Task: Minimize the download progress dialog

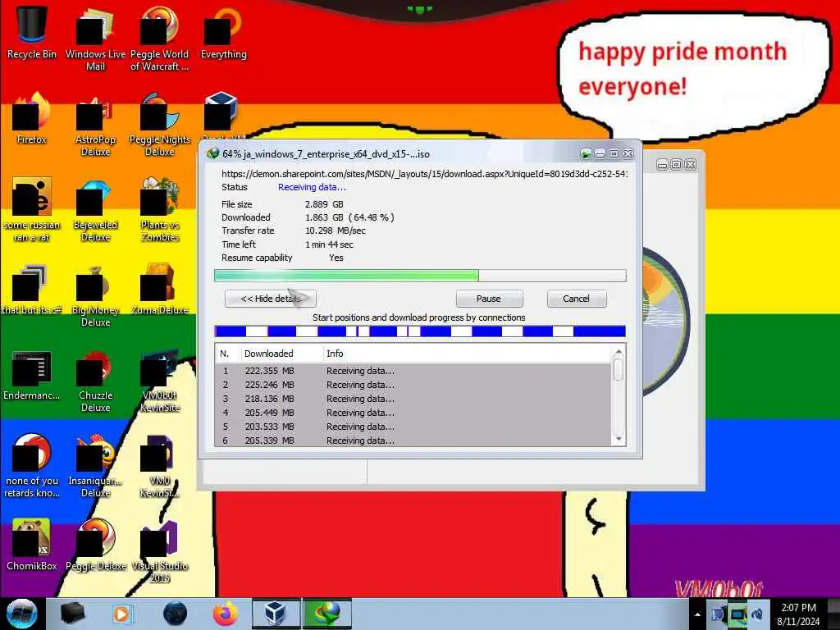Action: tap(600, 154)
